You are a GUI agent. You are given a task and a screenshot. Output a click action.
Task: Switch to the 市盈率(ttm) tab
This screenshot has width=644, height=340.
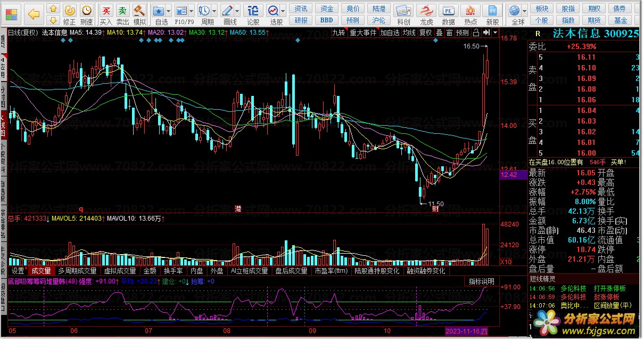coord(331,271)
